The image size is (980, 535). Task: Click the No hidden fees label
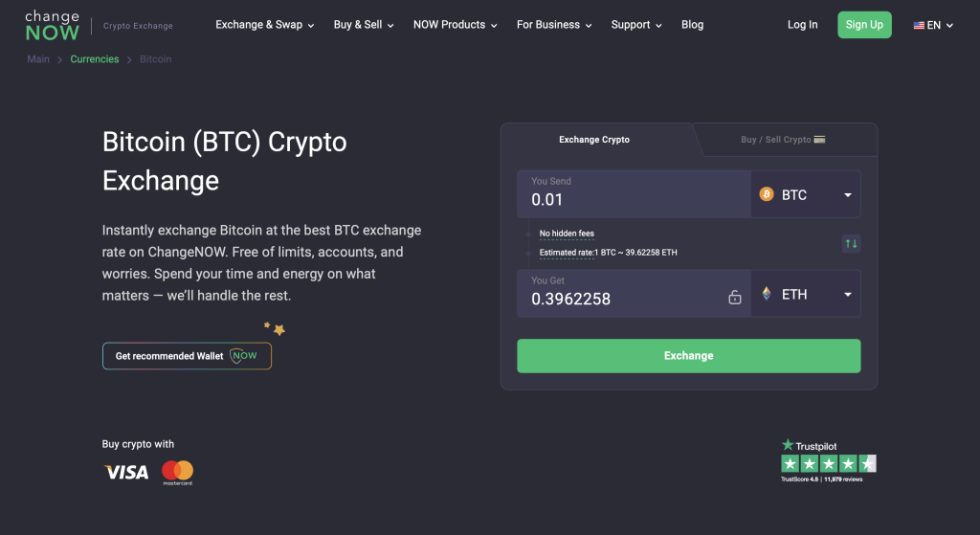tap(567, 234)
